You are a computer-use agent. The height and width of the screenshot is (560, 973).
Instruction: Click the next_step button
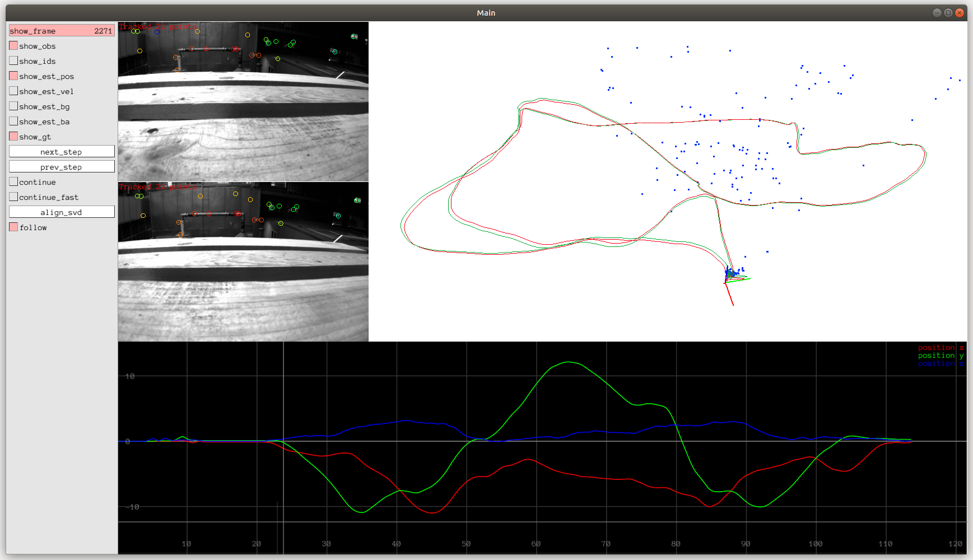[x=62, y=152]
